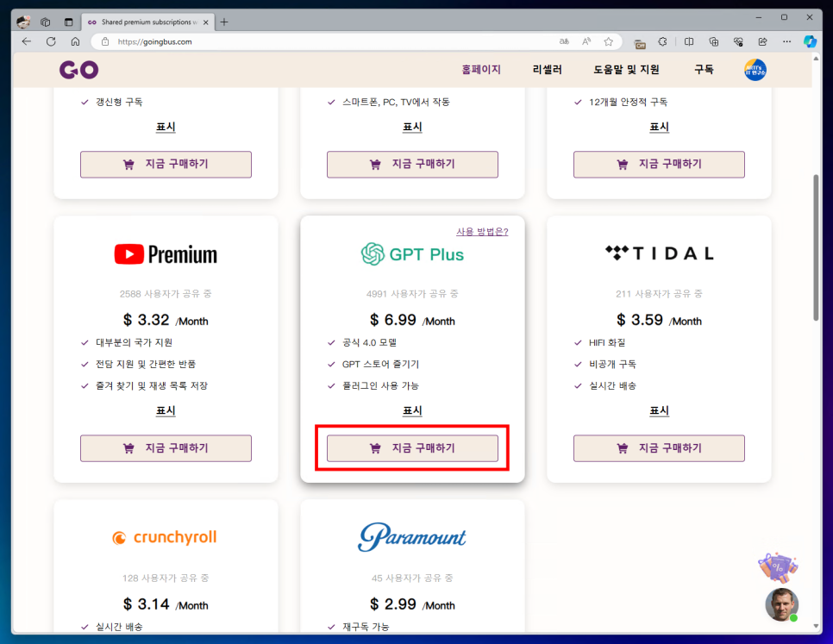
Task: Buy YouTube Premium with 지금 구매하기
Action: click(166, 448)
